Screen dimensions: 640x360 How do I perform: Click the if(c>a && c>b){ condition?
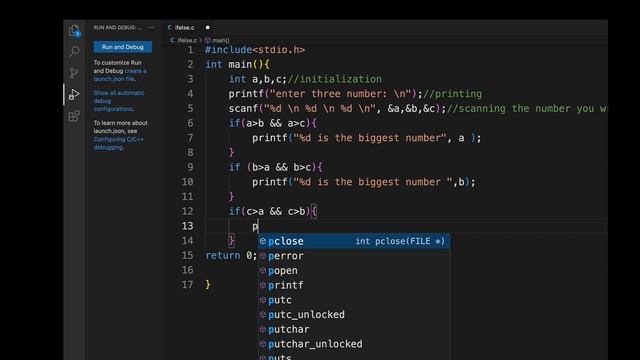click(272, 211)
